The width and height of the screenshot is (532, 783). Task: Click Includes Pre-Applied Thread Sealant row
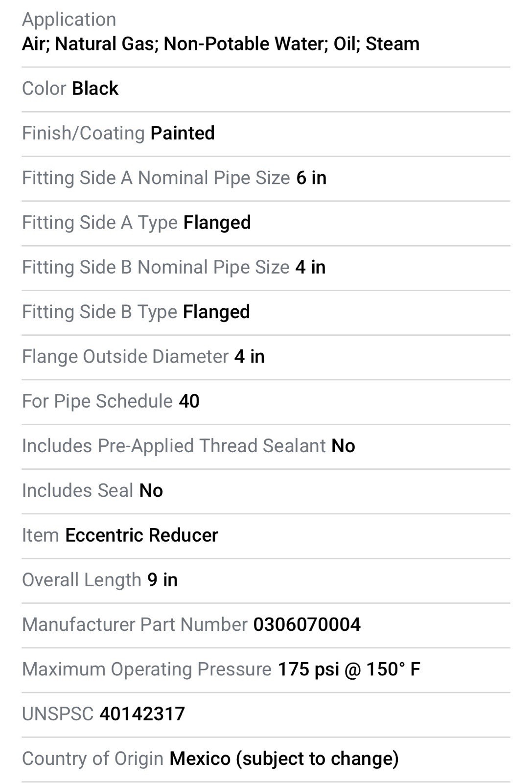(x=266, y=446)
